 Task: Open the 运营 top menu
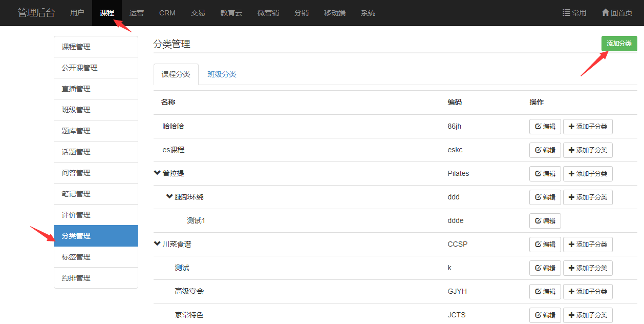pyautogui.click(x=137, y=13)
